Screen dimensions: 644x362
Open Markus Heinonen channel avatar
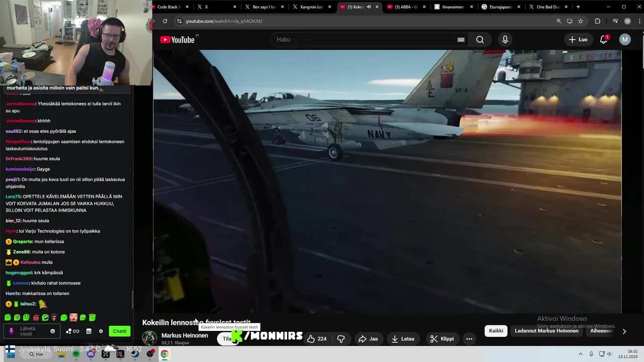149,338
